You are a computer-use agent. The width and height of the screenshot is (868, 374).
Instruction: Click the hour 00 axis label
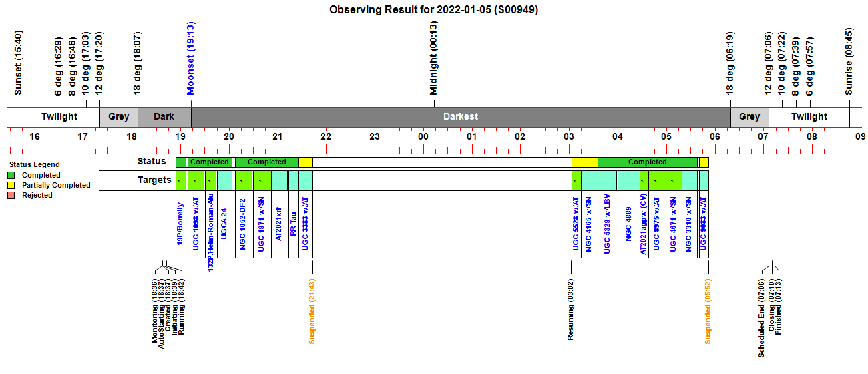(x=423, y=136)
